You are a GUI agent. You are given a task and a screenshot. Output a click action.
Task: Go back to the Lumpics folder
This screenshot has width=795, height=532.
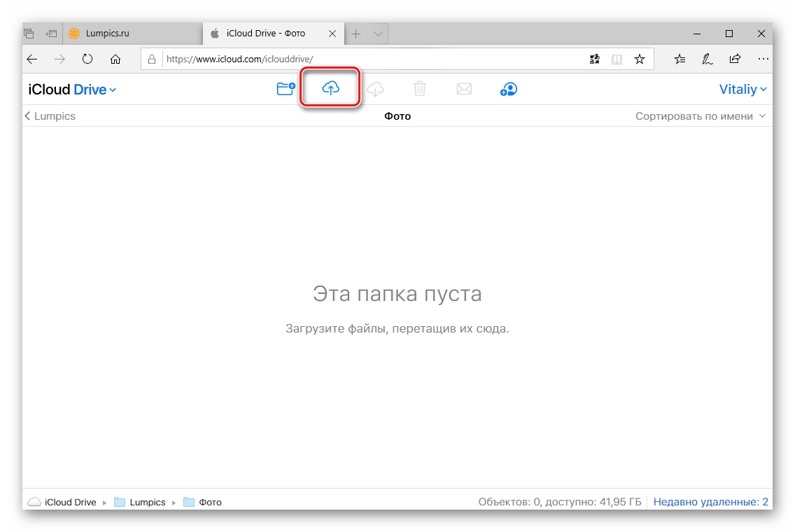point(50,116)
